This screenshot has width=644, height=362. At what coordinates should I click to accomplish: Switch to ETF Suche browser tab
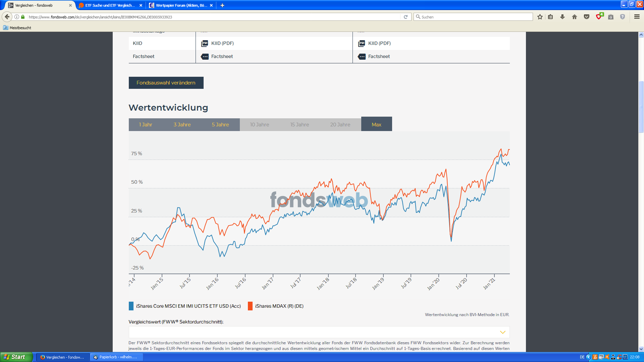pyautogui.click(x=109, y=5)
